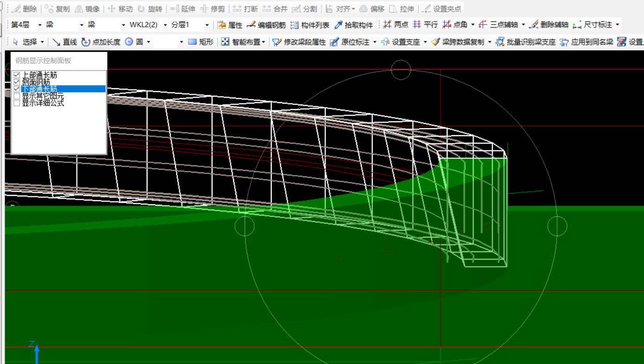This screenshot has height=364, width=644.
Task: Expand the 尺寸标注 dropdown arrow
Action: point(618,25)
